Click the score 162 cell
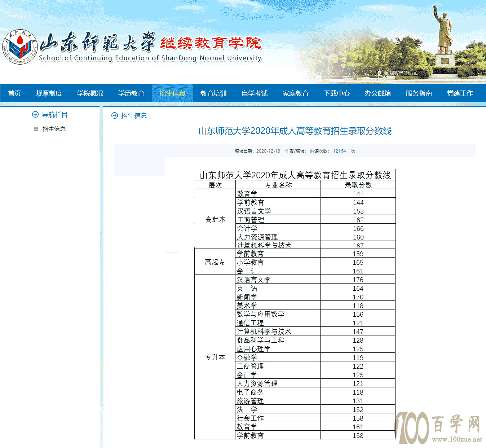486x448 pixels. pyautogui.click(x=358, y=220)
